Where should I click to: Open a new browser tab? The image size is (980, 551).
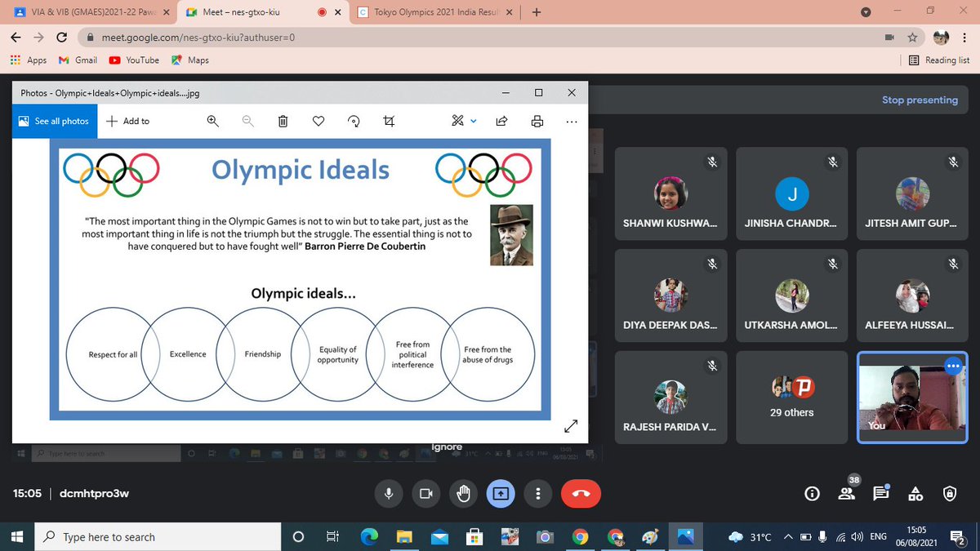click(x=537, y=12)
